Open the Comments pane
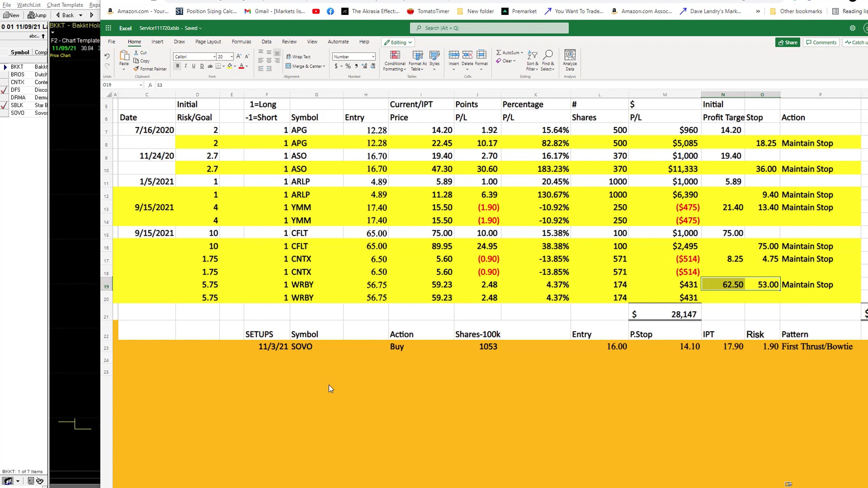Image resolution: width=868 pixels, height=488 pixels. 821,42
